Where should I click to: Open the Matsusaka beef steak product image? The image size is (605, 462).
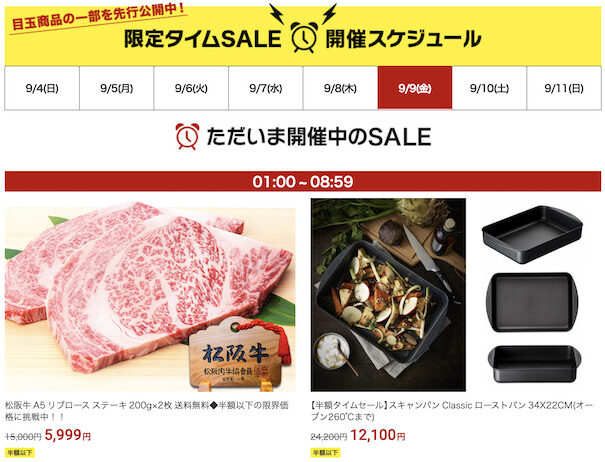[x=150, y=296]
